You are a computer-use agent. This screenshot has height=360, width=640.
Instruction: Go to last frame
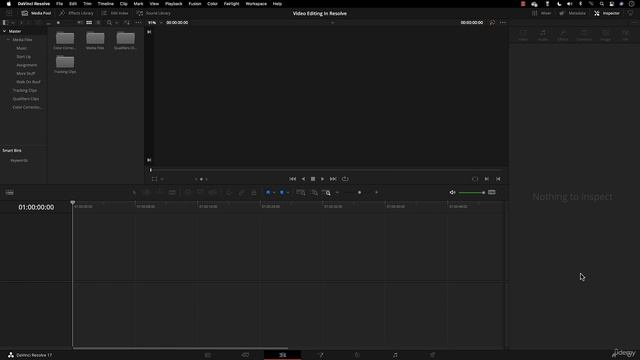pos(333,179)
